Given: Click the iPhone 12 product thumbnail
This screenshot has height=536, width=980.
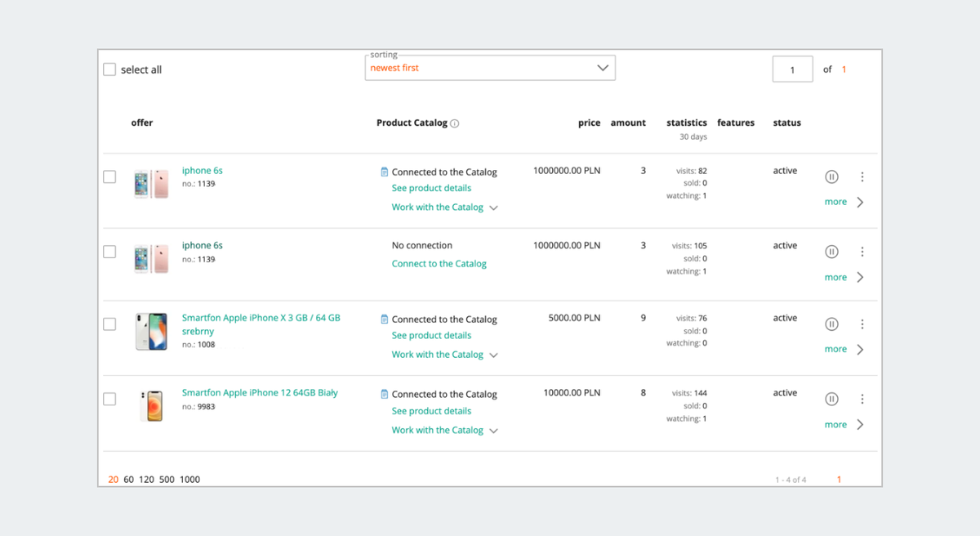Looking at the screenshot, I should point(151,406).
